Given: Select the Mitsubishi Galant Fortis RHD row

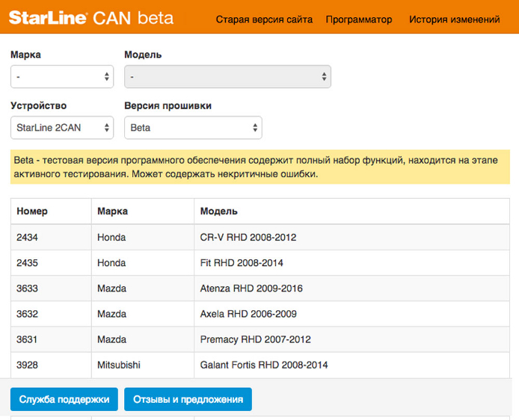Looking at the screenshot, I should [260, 365].
